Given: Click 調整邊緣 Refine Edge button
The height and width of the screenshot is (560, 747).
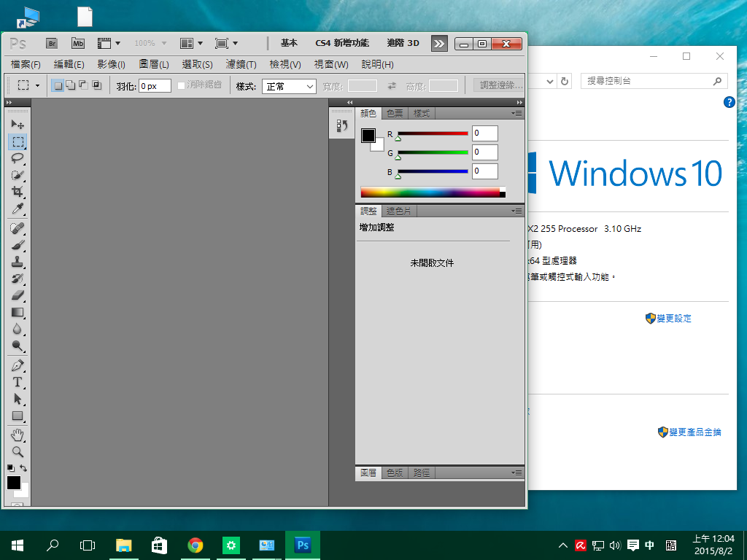Looking at the screenshot, I should [x=499, y=86].
